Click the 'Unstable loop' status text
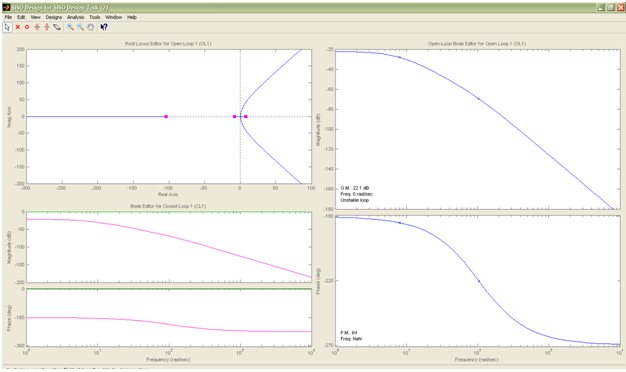626x372 pixels. point(355,200)
